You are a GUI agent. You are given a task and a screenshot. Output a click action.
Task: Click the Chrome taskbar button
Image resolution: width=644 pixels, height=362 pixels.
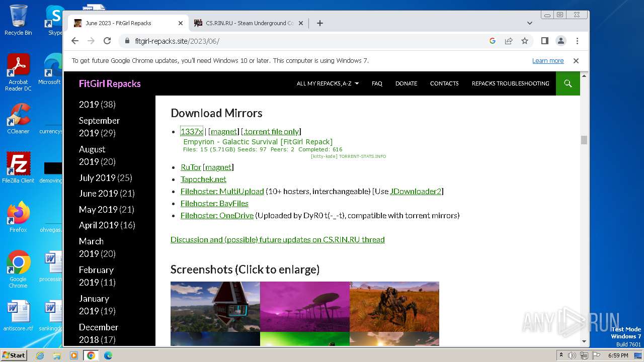point(91,355)
